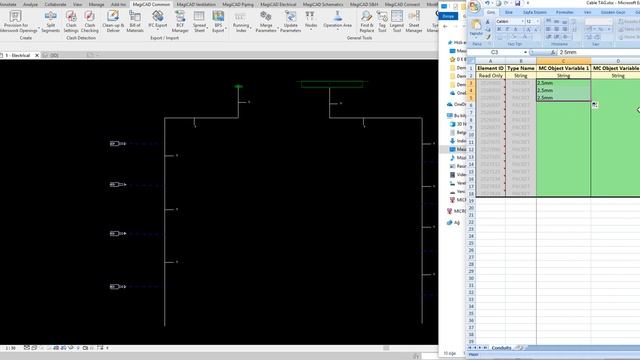The height and width of the screenshot is (360, 640).
Task: Open the BCF Manager
Action: [180, 21]
